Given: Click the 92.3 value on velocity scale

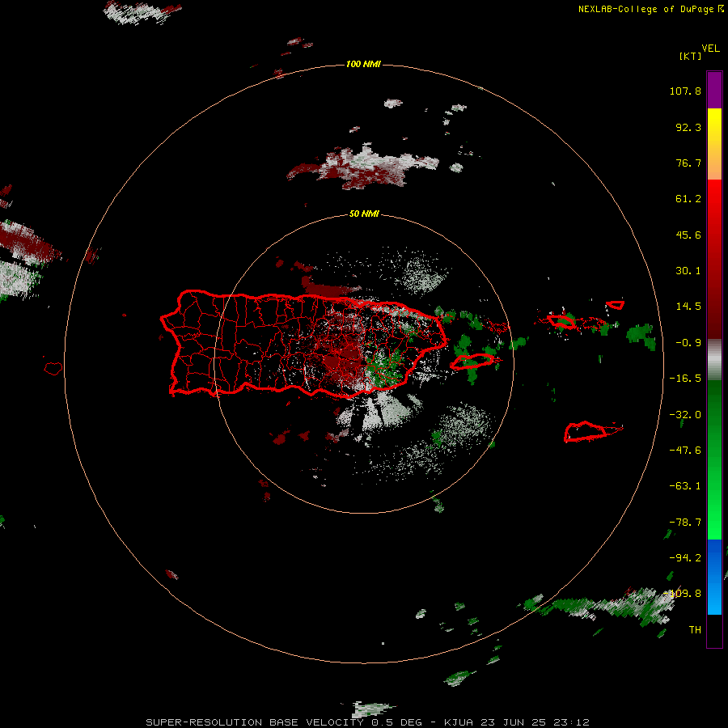Looking at the screenshot, I should click(688, 127).
